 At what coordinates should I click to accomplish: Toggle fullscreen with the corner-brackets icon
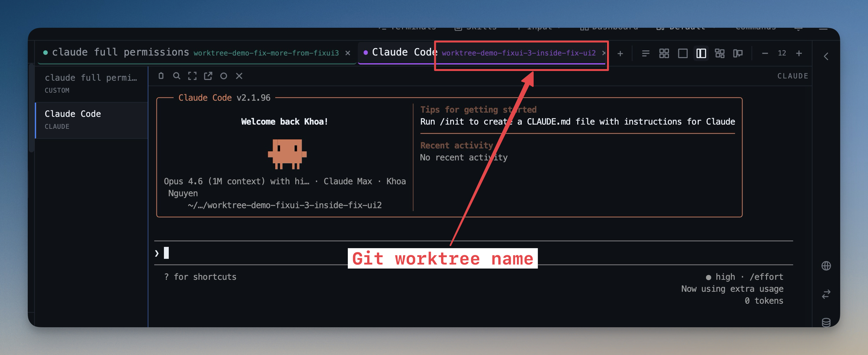pos(192,76)
